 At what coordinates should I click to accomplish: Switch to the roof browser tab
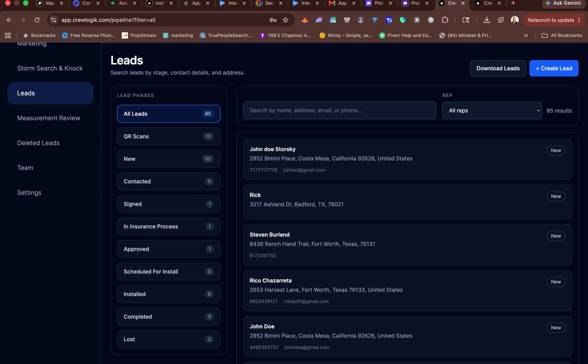click(159, 3)
